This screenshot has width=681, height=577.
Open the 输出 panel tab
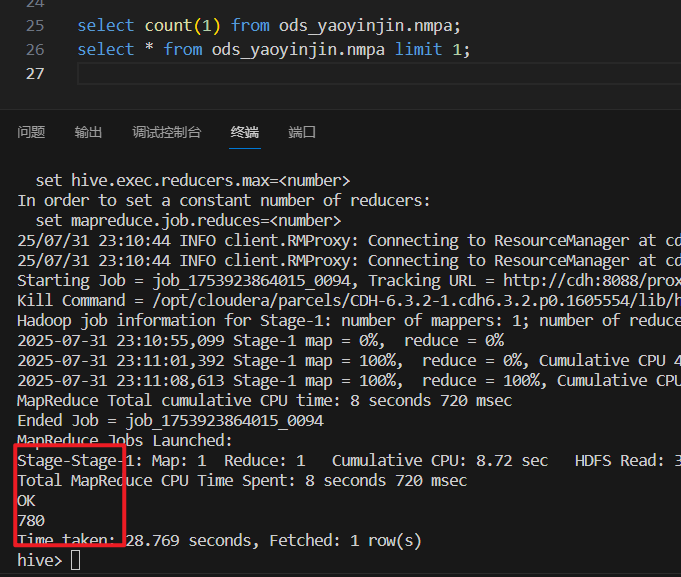(x=88, y=132)
